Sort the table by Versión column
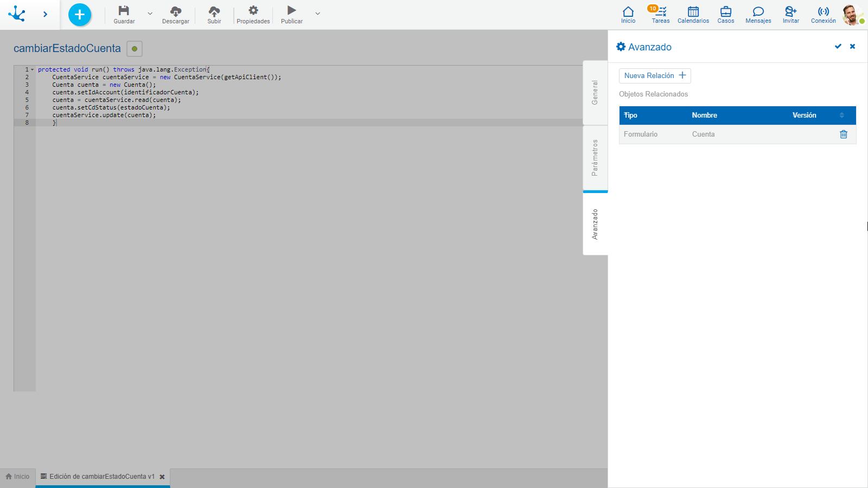The image size is (868, 488). 842,115
